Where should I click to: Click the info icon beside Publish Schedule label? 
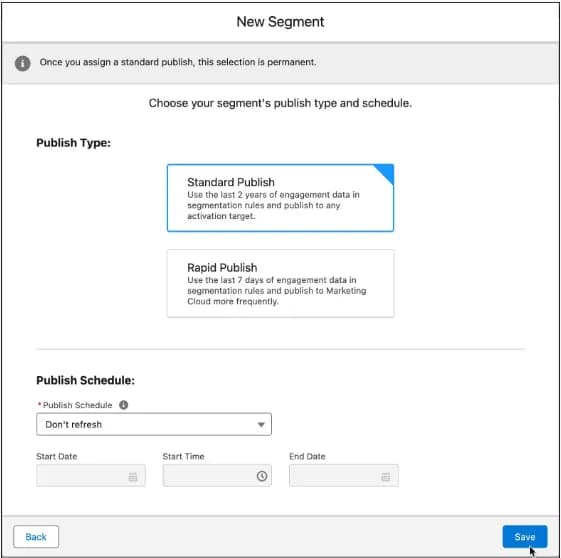tap(123, 405)
